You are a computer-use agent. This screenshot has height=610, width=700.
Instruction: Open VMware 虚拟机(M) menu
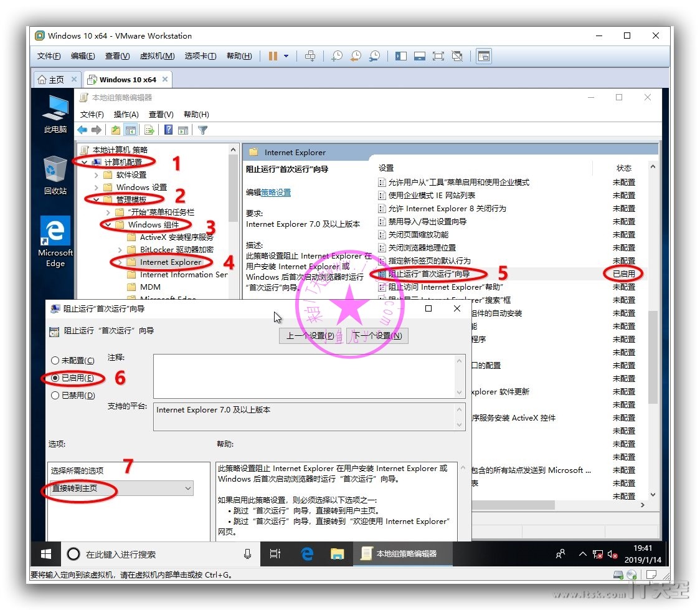click(157, 56)
